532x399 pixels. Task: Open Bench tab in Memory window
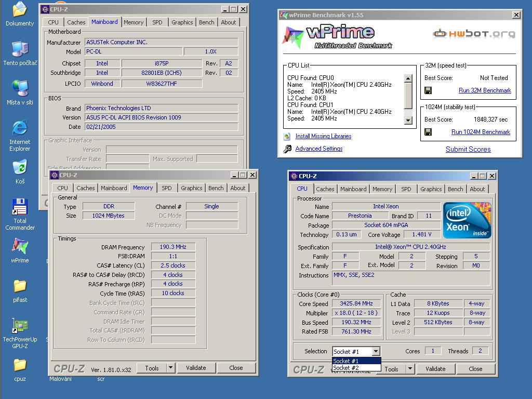coord(216,188)
